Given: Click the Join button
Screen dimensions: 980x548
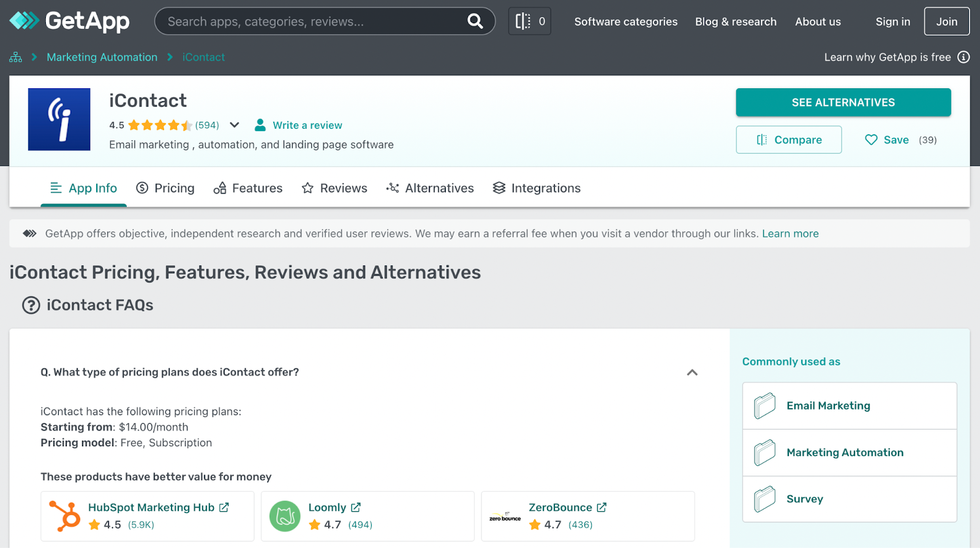Looking at the screenshot, I should [x=946, y=21].
